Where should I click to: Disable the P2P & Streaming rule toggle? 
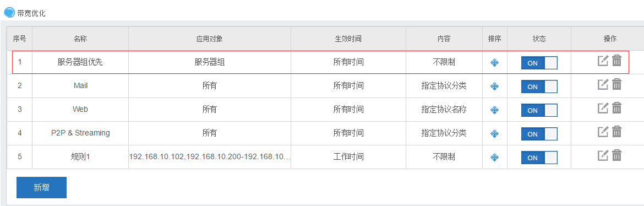click(539, 134)
